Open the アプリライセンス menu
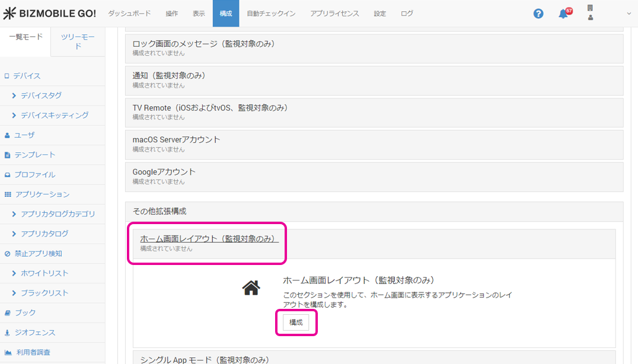 click(334, 14)
